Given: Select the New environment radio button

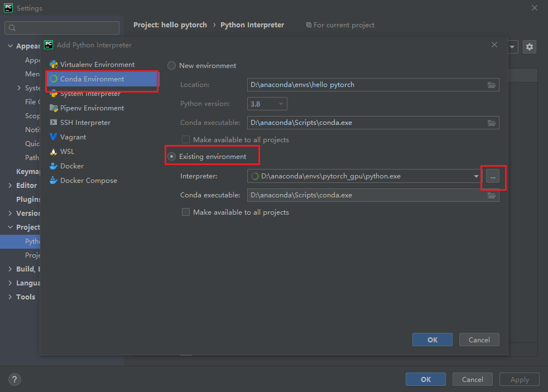Looking at the screenshot, I should tap(172, 65).
